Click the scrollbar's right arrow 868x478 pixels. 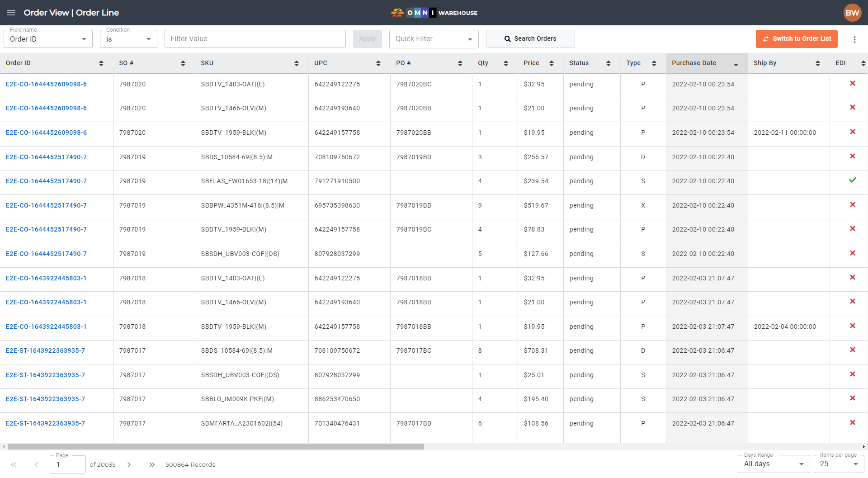point(863,446)
